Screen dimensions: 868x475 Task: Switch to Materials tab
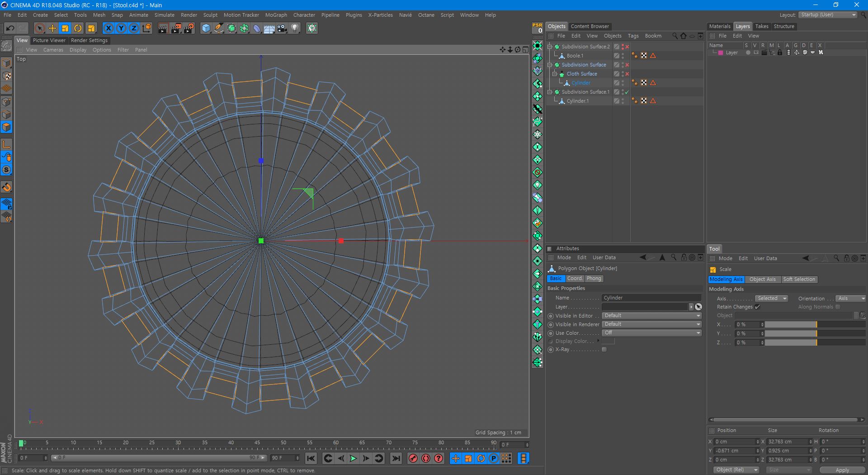pos(720,26)
